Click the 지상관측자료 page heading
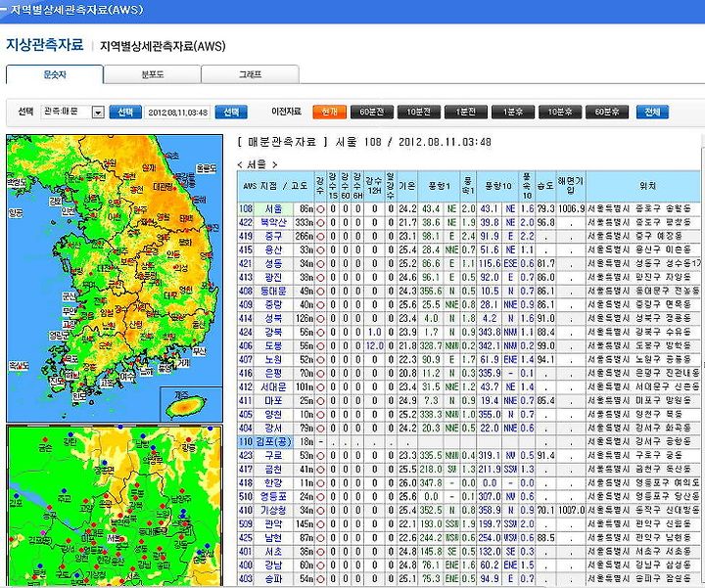Viewport: 705px width, 588px height. pos(44,45)
